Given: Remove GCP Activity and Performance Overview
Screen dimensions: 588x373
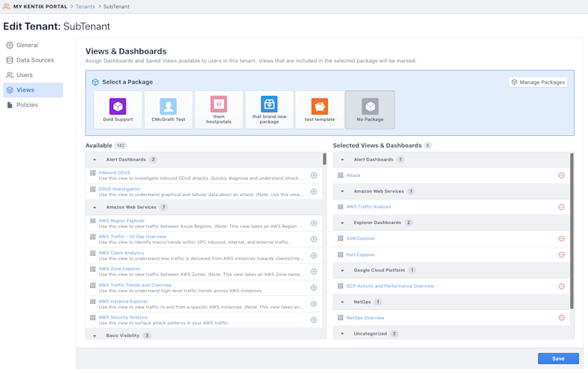Looking at the screenshot, I should [562, 286].
